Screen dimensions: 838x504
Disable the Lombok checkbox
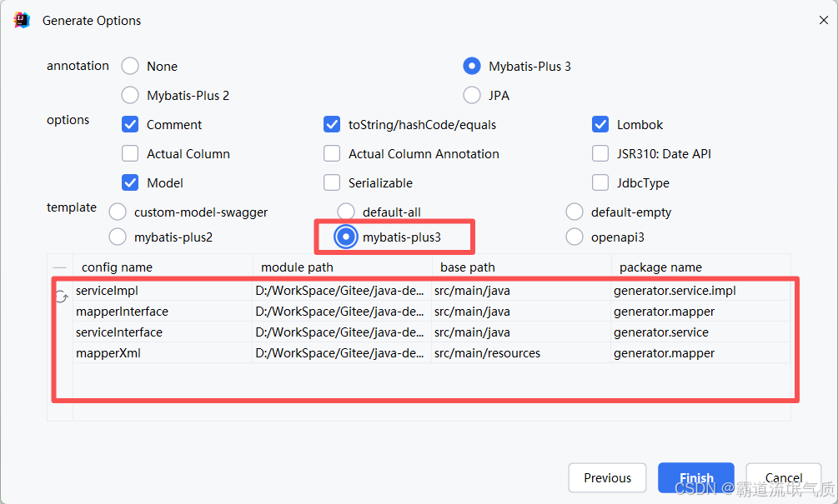[600, 124]
